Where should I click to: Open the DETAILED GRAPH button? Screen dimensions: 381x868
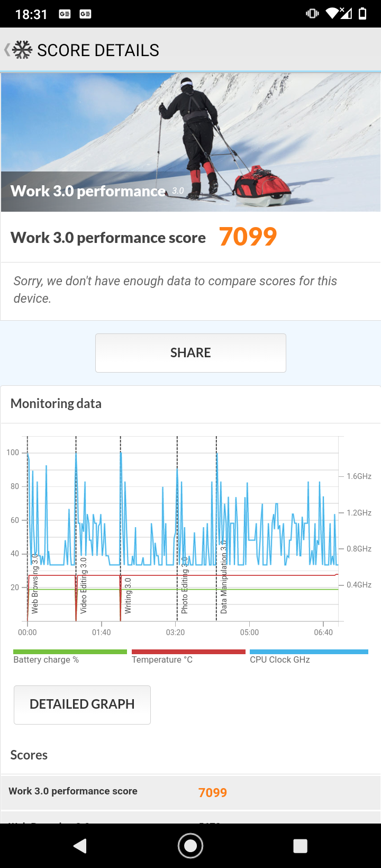82,704
